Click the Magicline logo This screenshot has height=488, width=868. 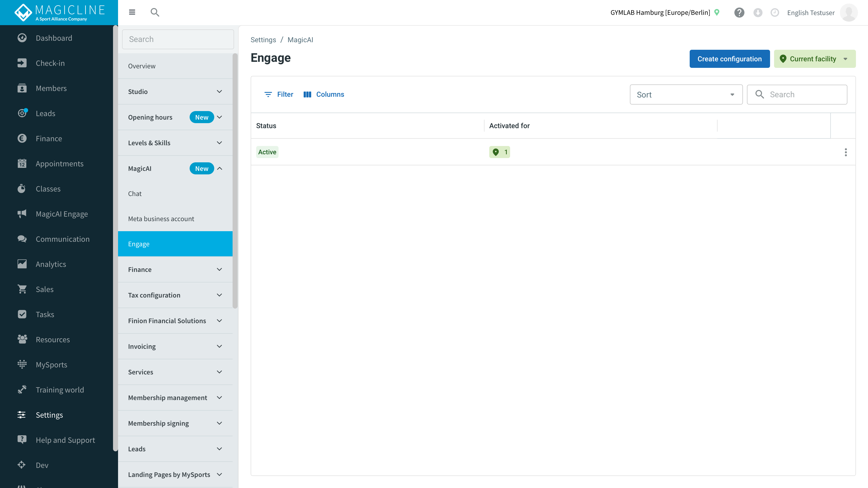pyautogui.click(x=60, y=13)
